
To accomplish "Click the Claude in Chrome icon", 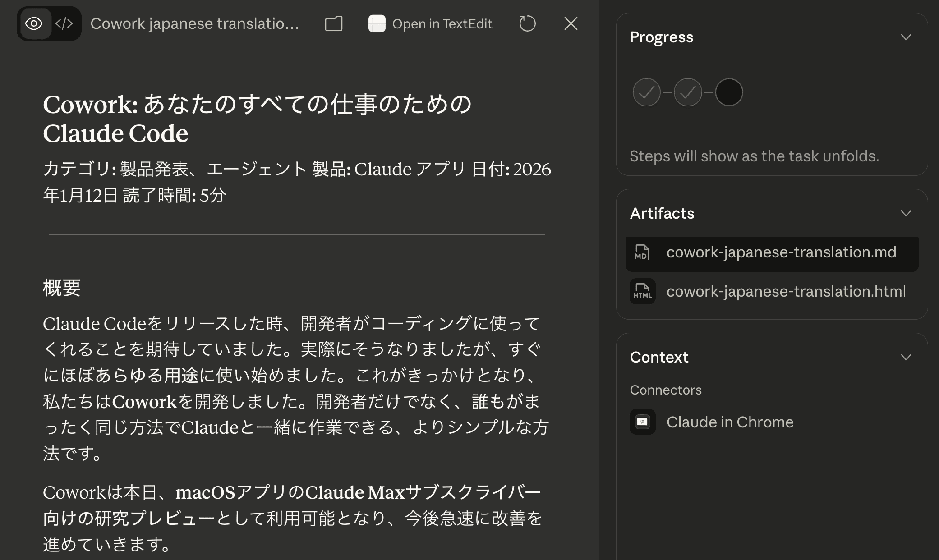I will coord(642,422).
